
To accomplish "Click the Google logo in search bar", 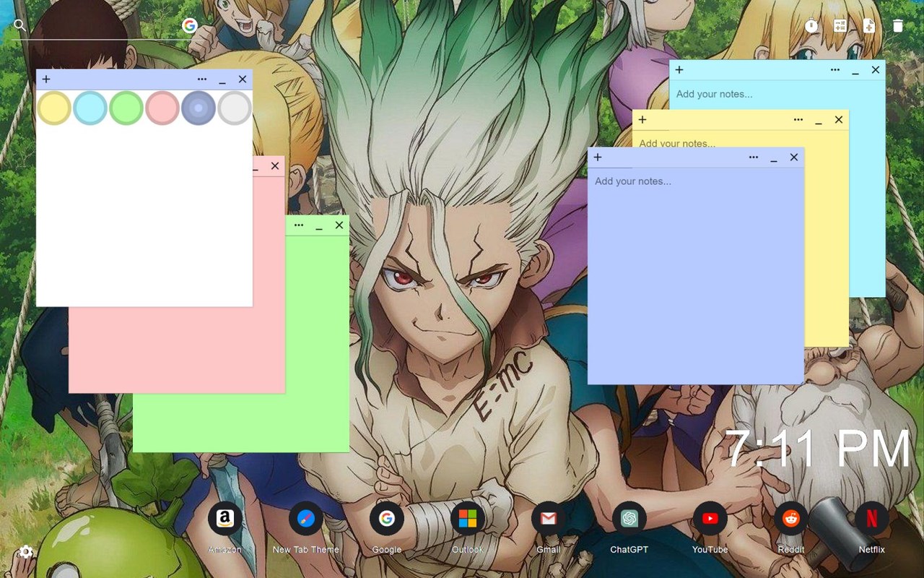I will pyautogui.click(x=190, y=26).
